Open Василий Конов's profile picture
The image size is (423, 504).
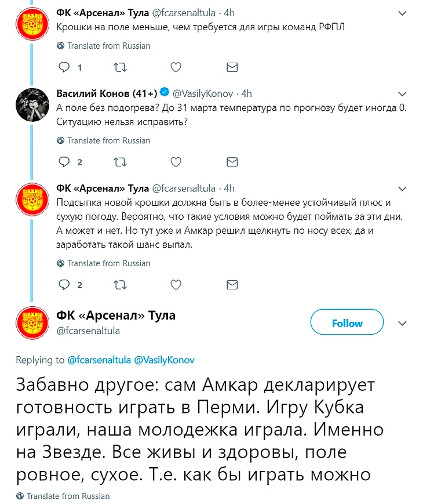pos(31,106)
